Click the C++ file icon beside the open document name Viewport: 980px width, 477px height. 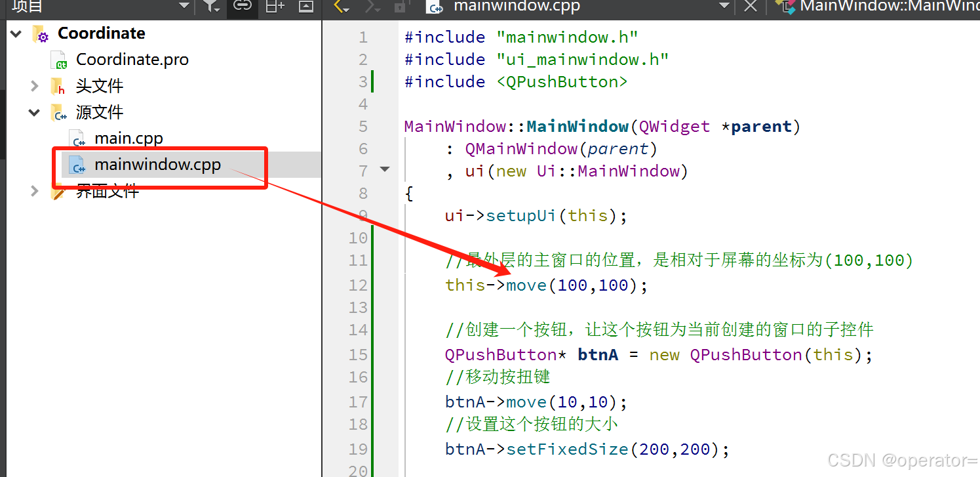coord(435,6)
